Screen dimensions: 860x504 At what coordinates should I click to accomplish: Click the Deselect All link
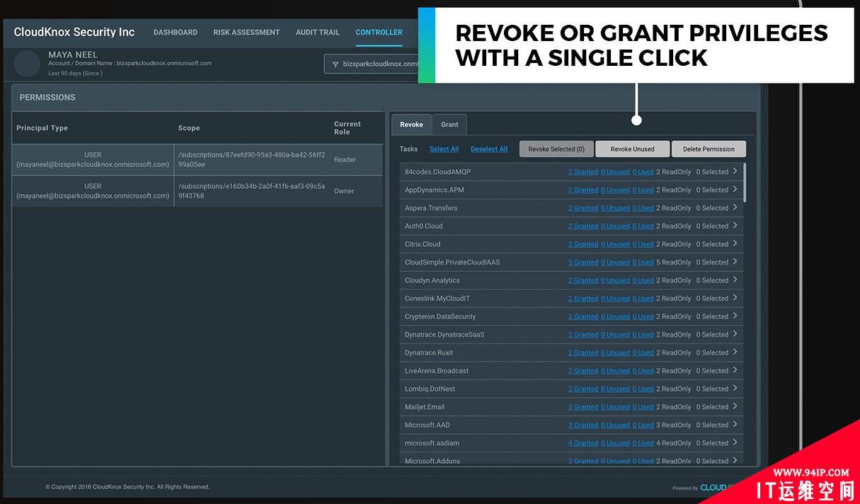(x=489, y=149)
